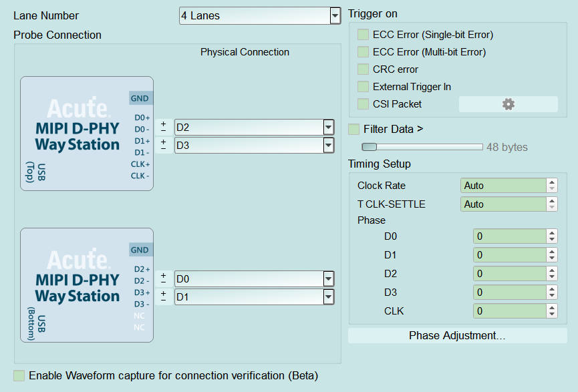Toggle polarity +/- for top D1 lane
Viewport: 578px width, 392px height.
click(x=164, y=145)
